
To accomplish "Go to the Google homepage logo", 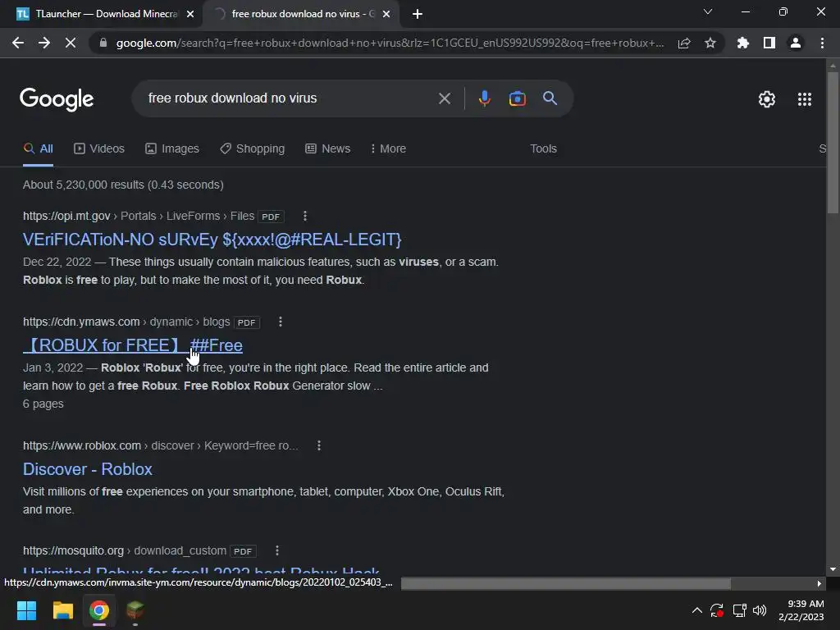I will click(57, 99).
